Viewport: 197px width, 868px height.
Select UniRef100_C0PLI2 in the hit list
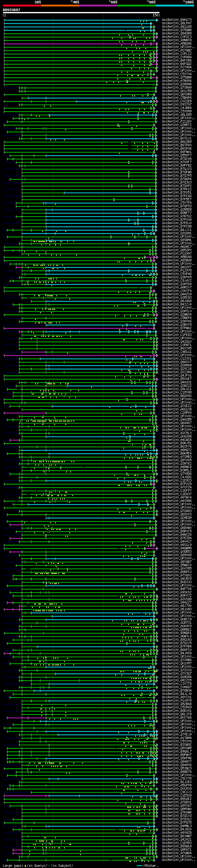[177, 54]
